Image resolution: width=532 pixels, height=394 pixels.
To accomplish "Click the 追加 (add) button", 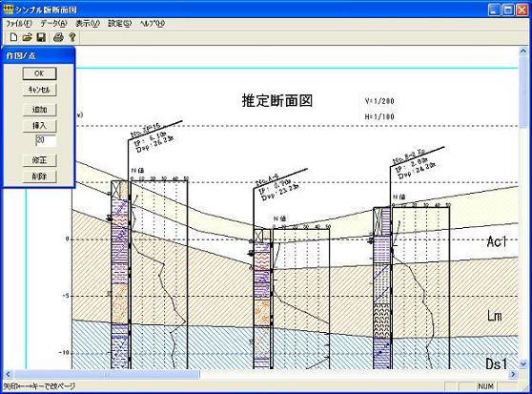I will (39, 110).
